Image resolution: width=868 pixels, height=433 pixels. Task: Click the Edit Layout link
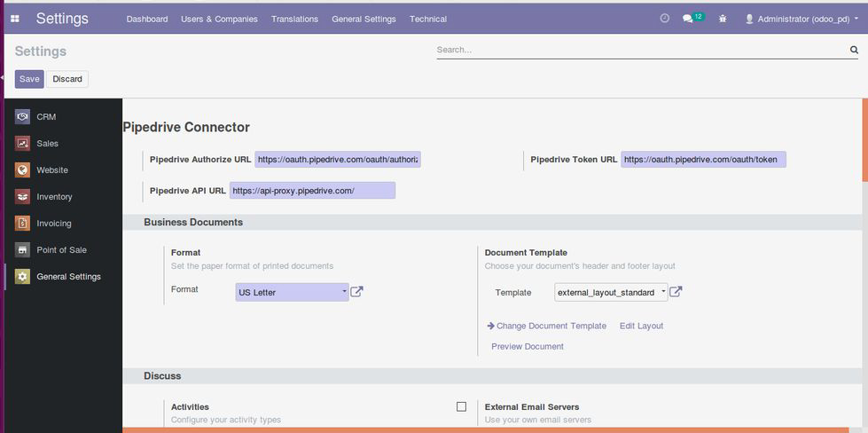(x=641, y=326)
